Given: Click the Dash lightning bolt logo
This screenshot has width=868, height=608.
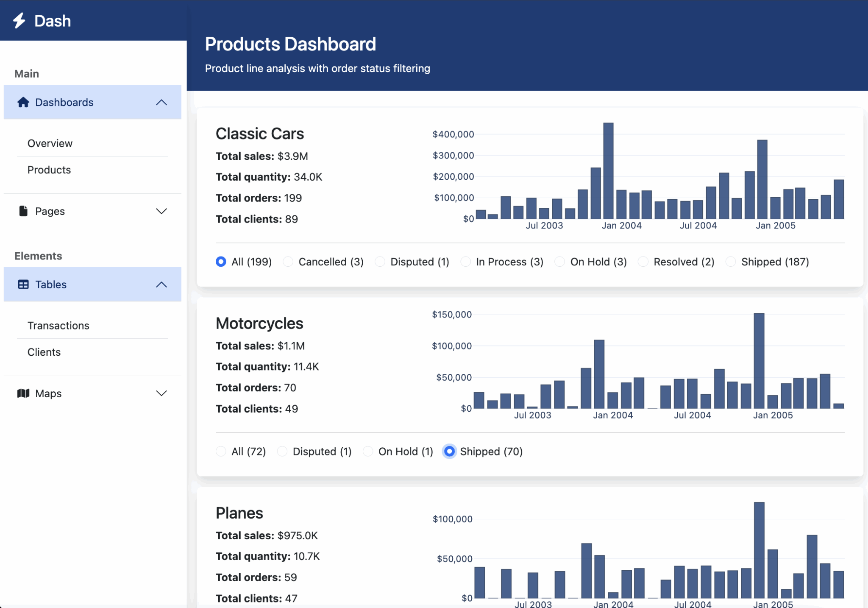Looking at the screenshot, I should click(x=19, y=20).
